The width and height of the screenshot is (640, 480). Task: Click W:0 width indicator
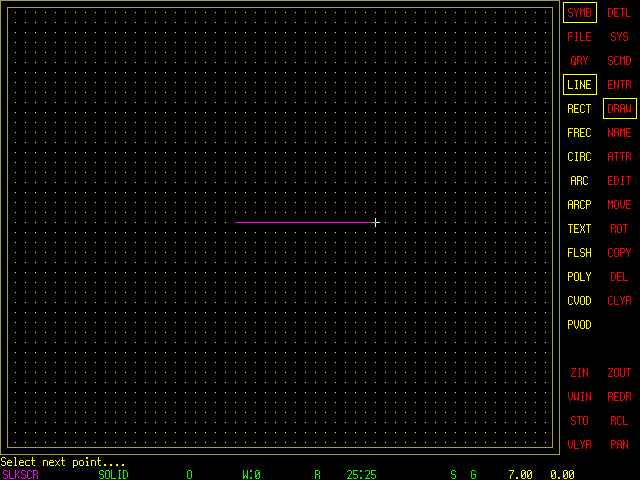251,475
